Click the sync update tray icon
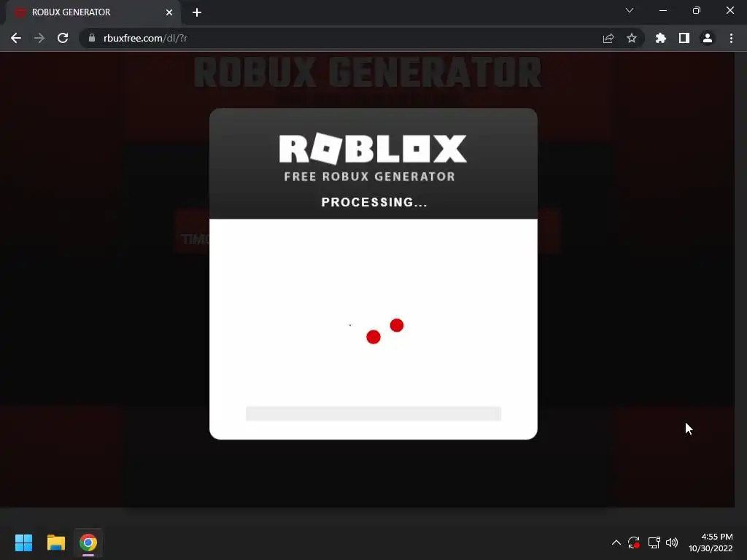The width and height of the screenshot is (747, 560). coord(634,542)
